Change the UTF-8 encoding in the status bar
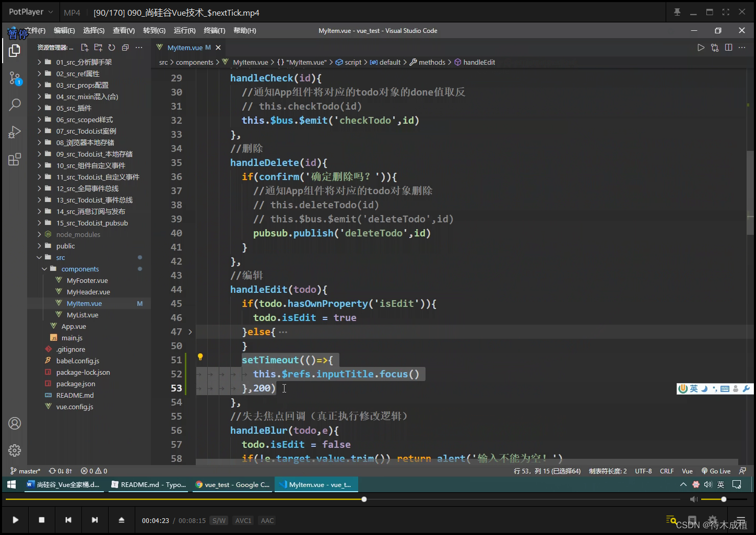This screenshot has height=535, width=756. click(643, 471)
